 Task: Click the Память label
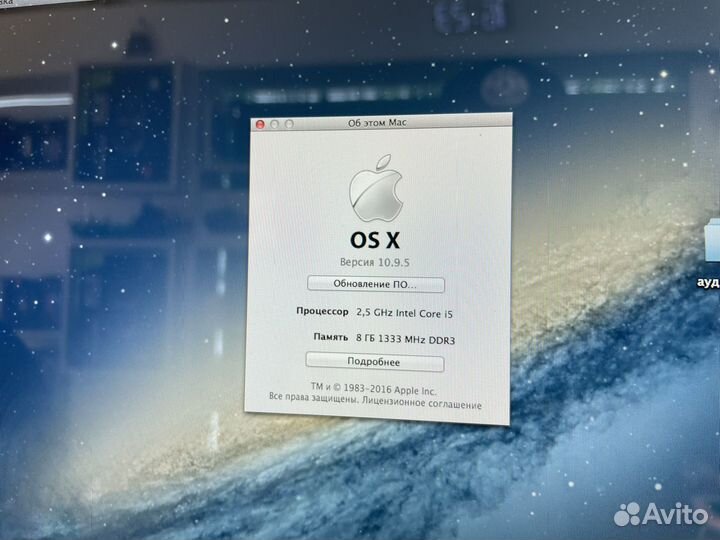pos(331,337)
